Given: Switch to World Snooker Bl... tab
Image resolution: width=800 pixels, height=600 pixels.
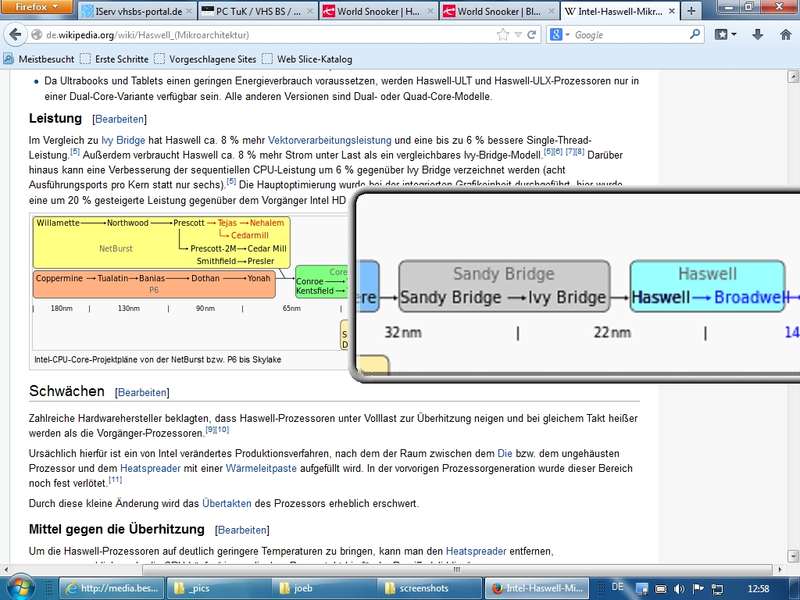Looking at the screenshot, I should 499,11.
